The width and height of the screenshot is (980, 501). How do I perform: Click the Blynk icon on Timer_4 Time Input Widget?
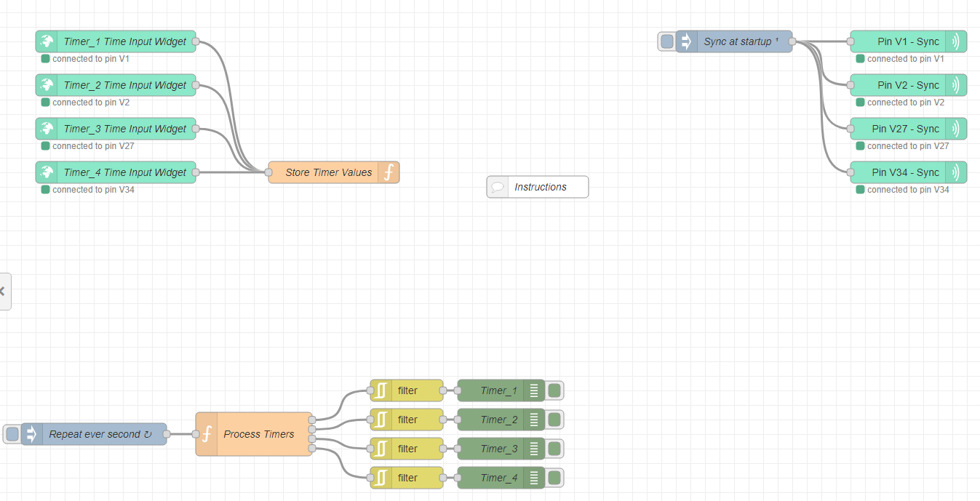(47, 172)
